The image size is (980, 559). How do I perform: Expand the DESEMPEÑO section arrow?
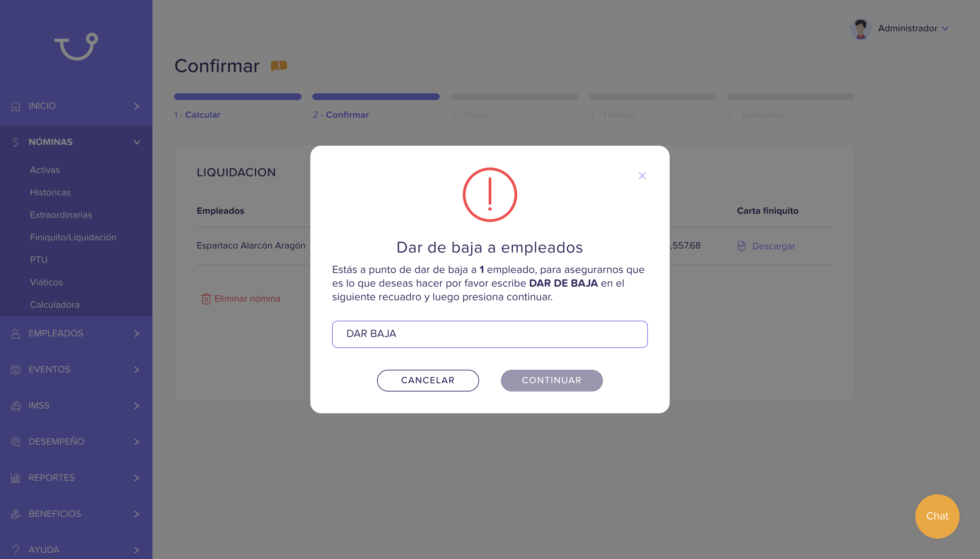pos(136,442)
